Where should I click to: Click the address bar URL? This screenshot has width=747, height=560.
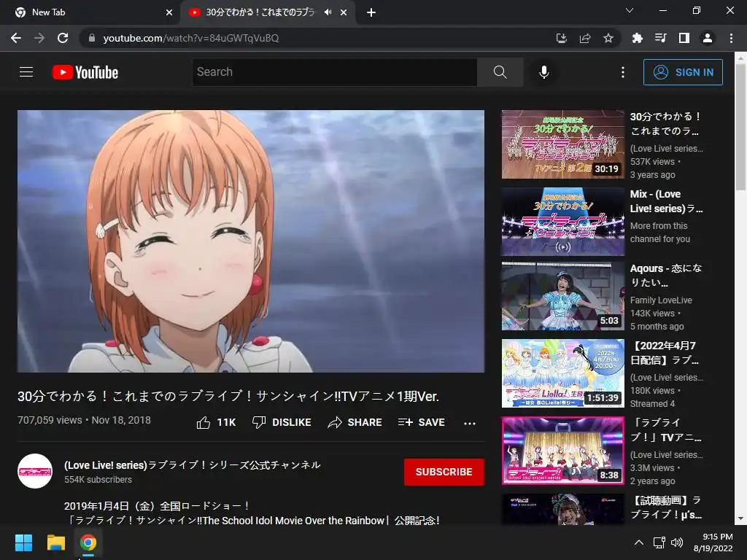191,38
